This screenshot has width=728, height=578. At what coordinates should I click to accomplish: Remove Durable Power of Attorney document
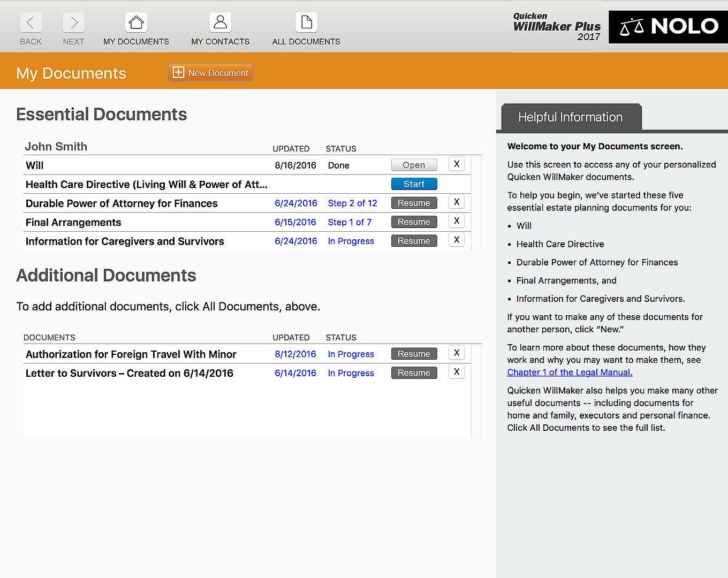[x=456, y=202]
